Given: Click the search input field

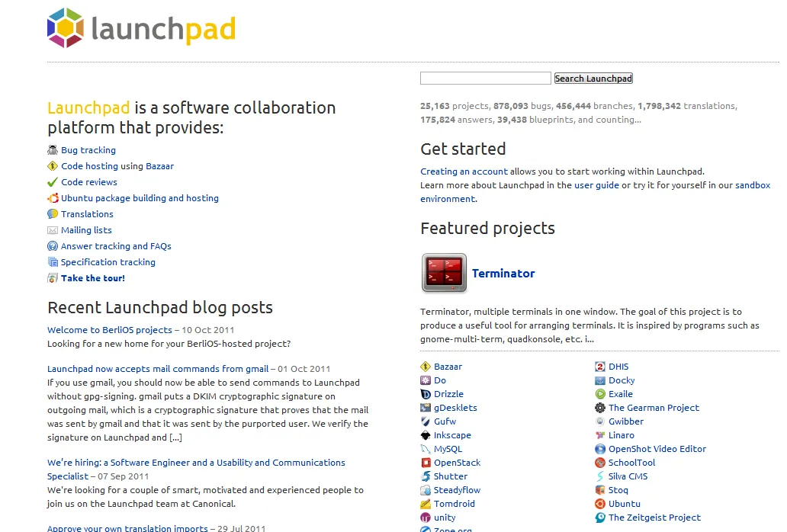Looking at the screenshot, I should [485, 77].
